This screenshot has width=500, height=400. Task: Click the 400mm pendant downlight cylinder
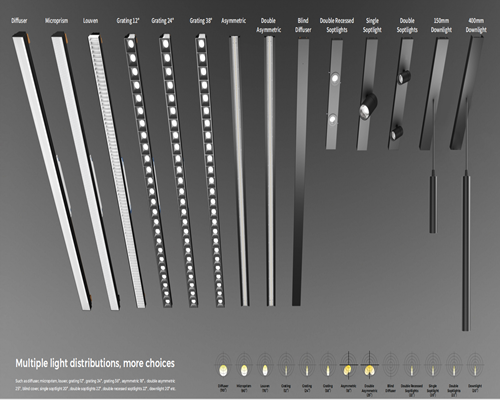click(x=466, y=250)
